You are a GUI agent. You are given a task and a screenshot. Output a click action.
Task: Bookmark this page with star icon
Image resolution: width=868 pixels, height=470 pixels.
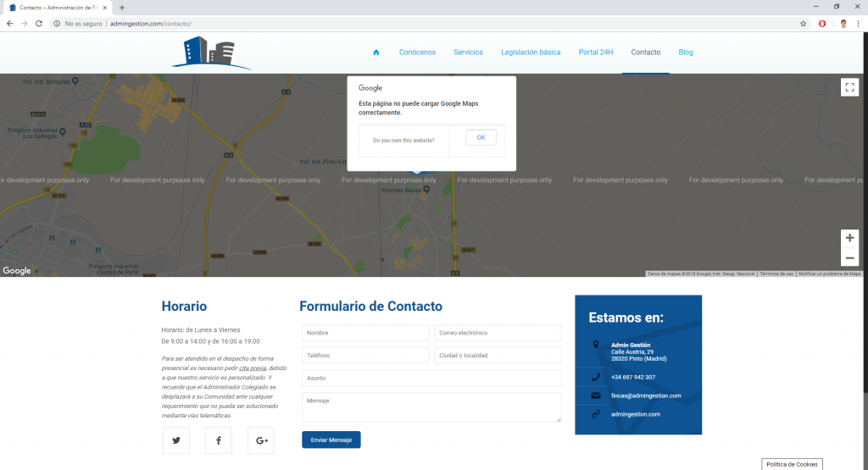[804, 24]
